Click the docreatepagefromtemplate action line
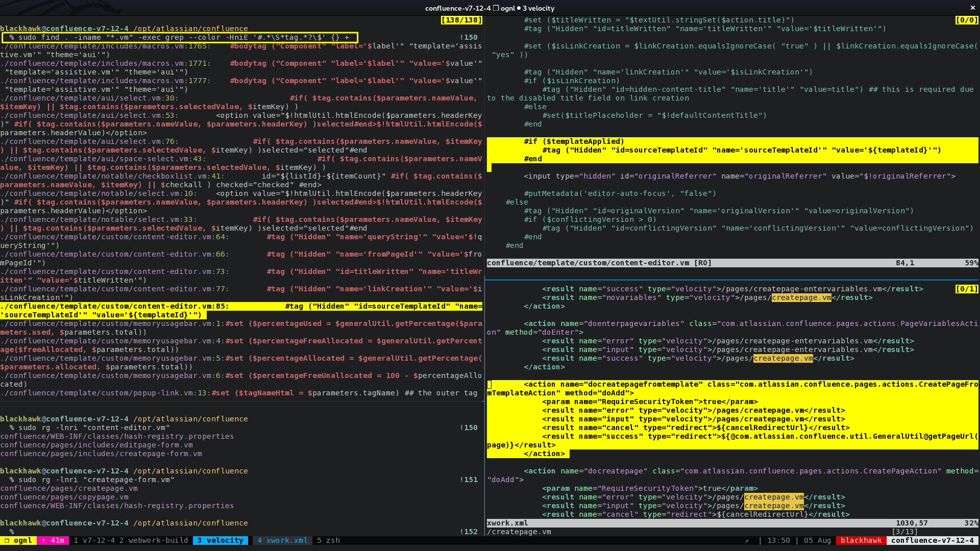 coord(732,389)
